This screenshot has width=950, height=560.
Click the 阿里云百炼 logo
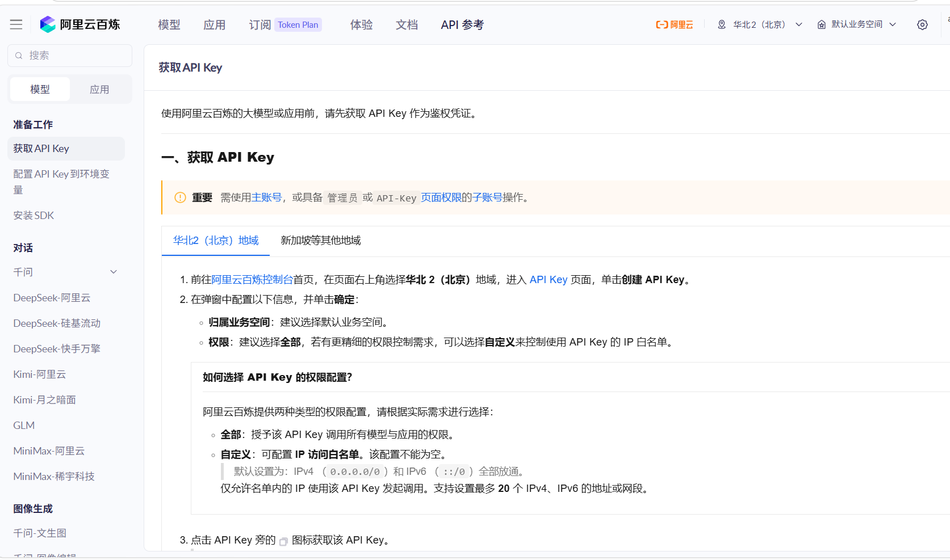[x=80, y=24]
